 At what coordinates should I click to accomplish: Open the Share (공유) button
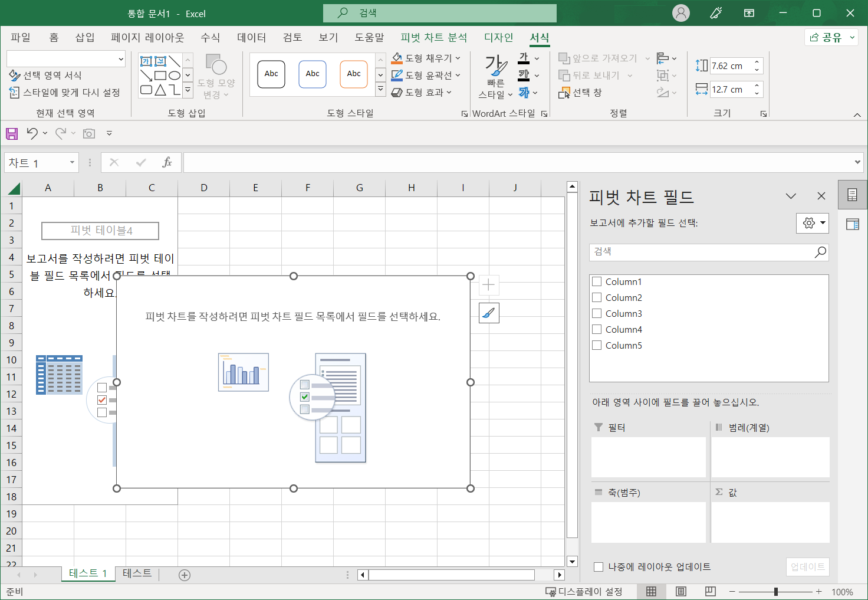coord(832,37)
